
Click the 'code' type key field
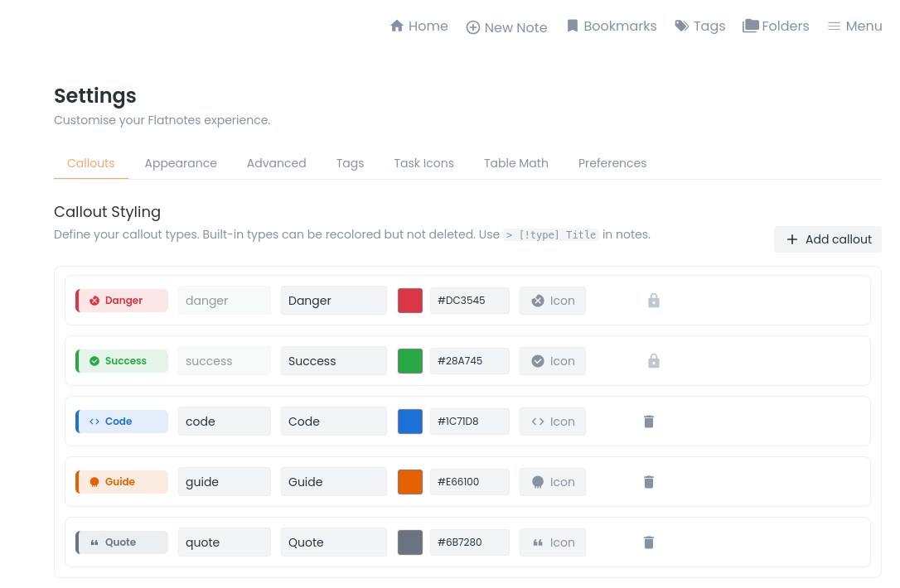tap(225, 422)
